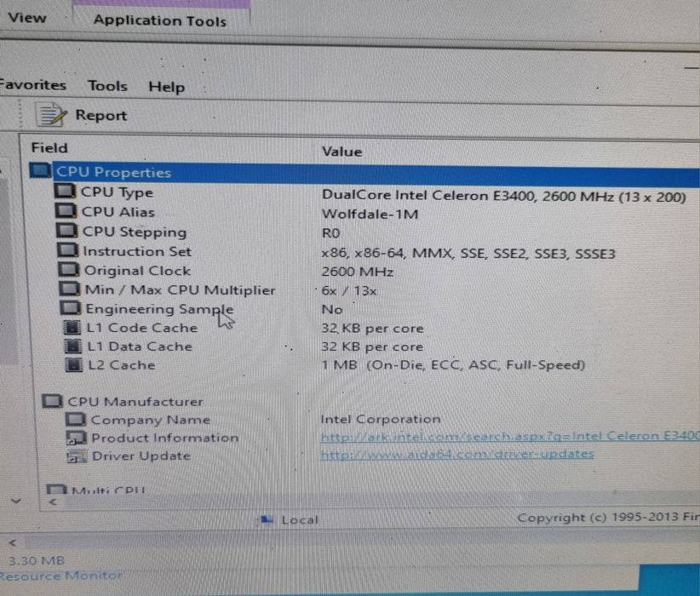Select the Company Name label
Screen dimensions: 700x596
[x=151, y=420]
